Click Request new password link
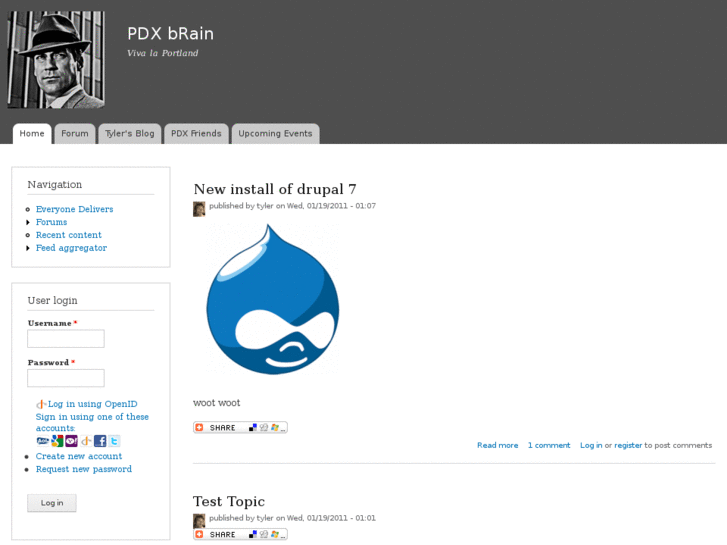Viewport: 727px width, 545px height. [84, 469]
